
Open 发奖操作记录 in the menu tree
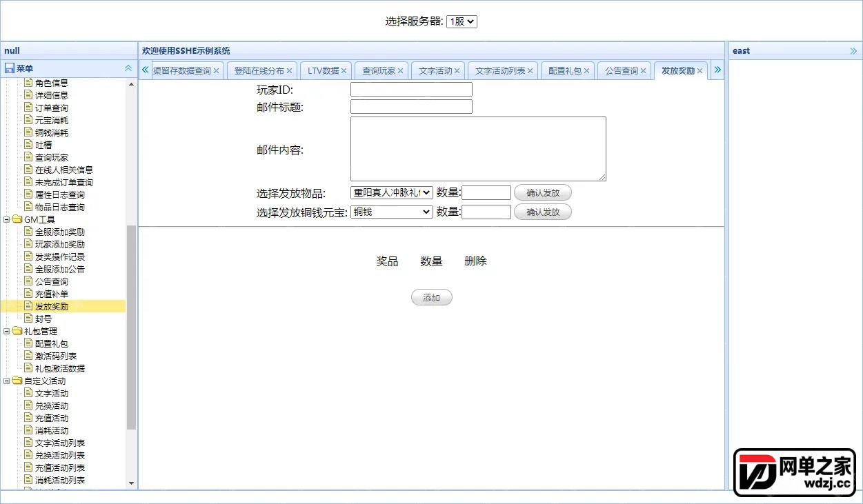tap(60, 256)
